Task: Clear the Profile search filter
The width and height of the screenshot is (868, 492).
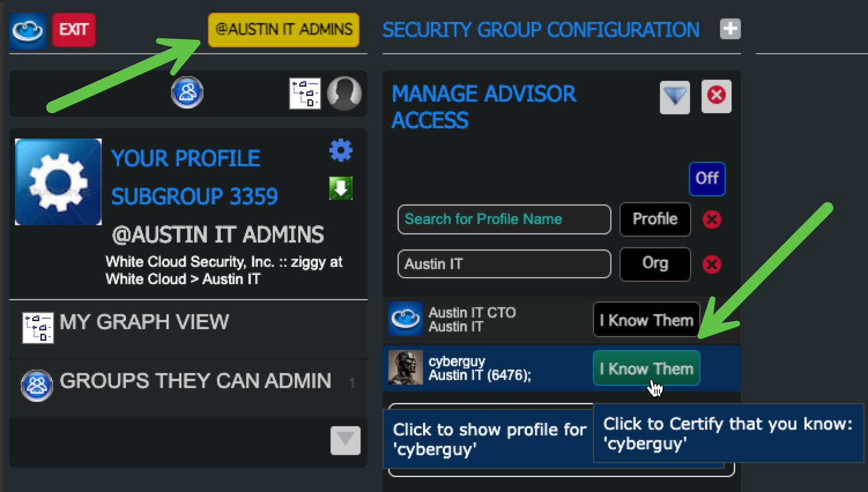Action: [711, 219]
